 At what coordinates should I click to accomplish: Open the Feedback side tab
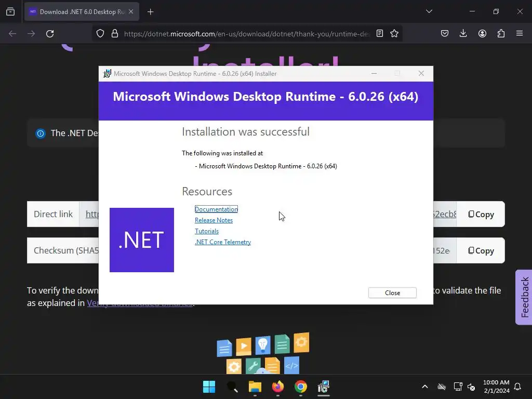click(524, 297)
